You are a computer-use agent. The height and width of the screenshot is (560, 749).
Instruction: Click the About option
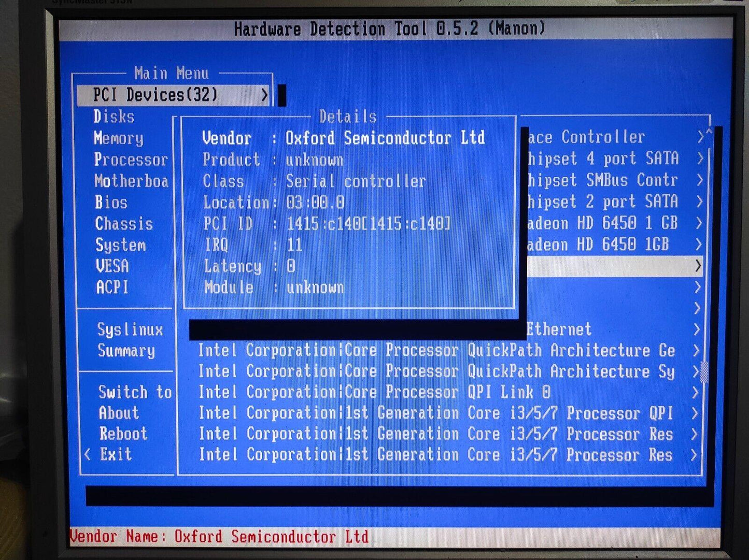119,413
